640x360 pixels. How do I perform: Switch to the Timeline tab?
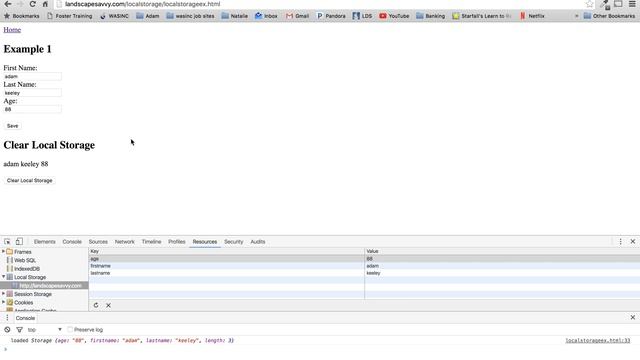tap(151, 242)
